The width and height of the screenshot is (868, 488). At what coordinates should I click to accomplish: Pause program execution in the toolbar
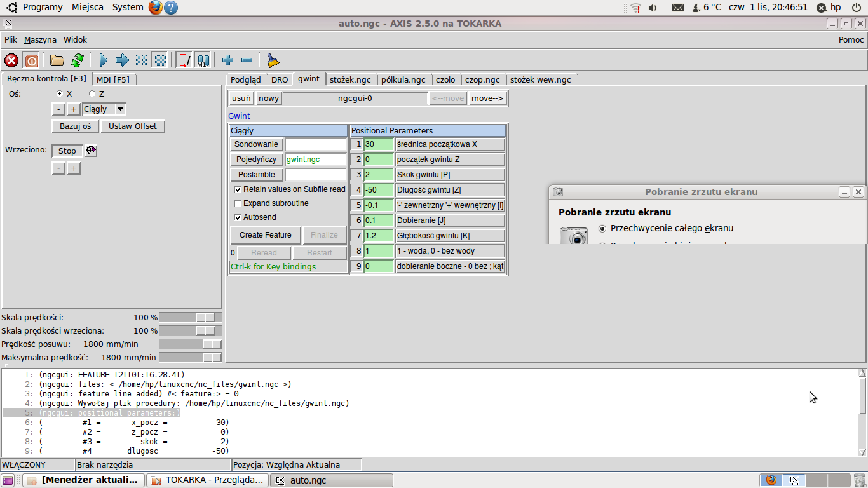[142, 60]
